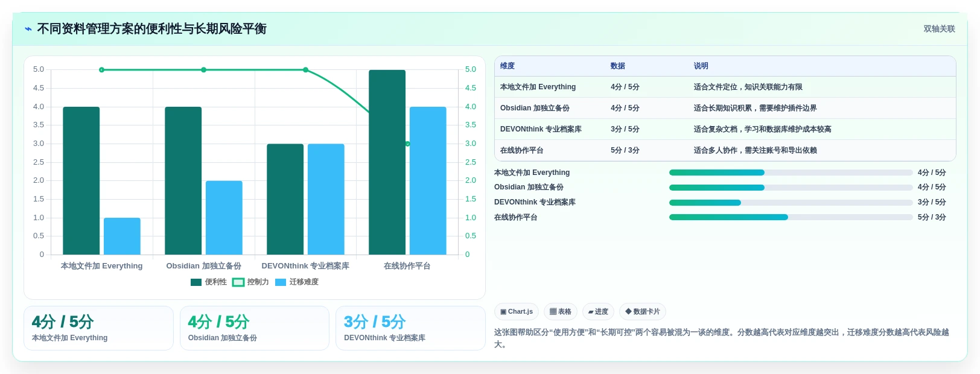
Task: Click the explanatory paragraph starting 这张图帮助区分
Action: [x=722, y=338]
